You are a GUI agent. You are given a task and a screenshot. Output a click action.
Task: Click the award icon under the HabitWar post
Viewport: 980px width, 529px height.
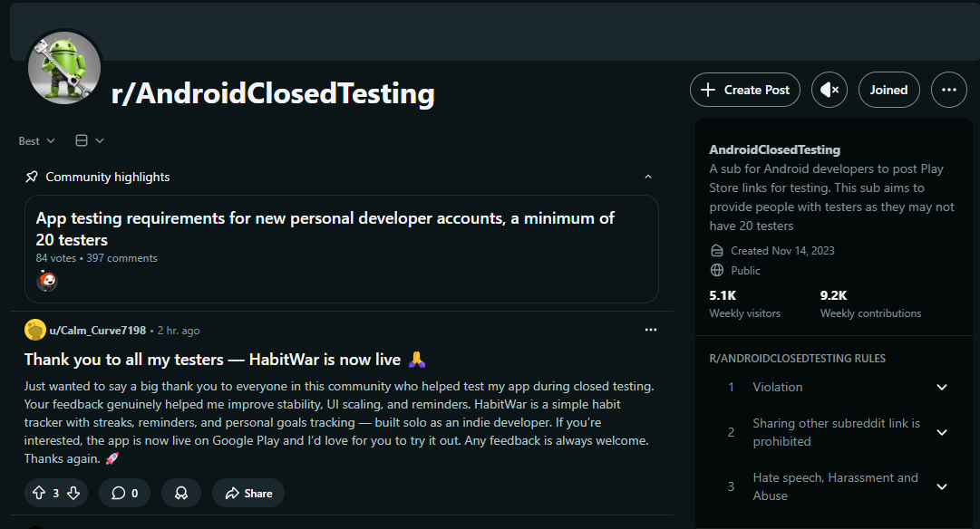pos(181,493)
